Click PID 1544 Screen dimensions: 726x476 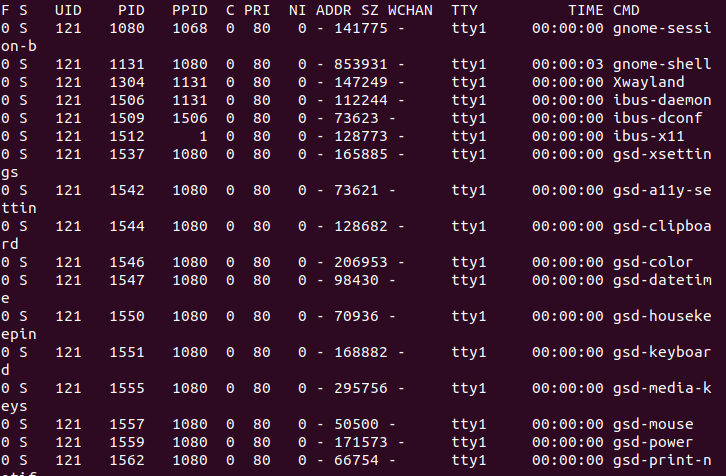[127, 226]
